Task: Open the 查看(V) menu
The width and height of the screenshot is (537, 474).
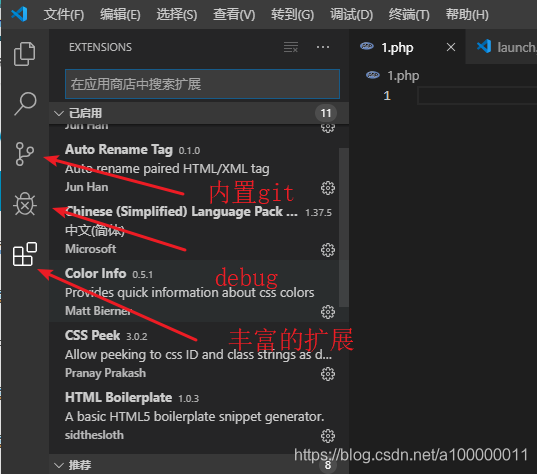Action: click(x=234, y=14)
